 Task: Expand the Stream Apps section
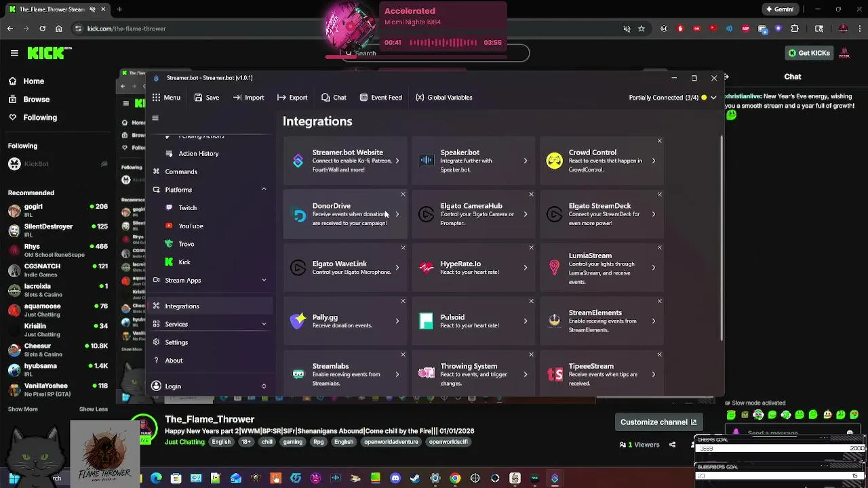coord(264,281)
